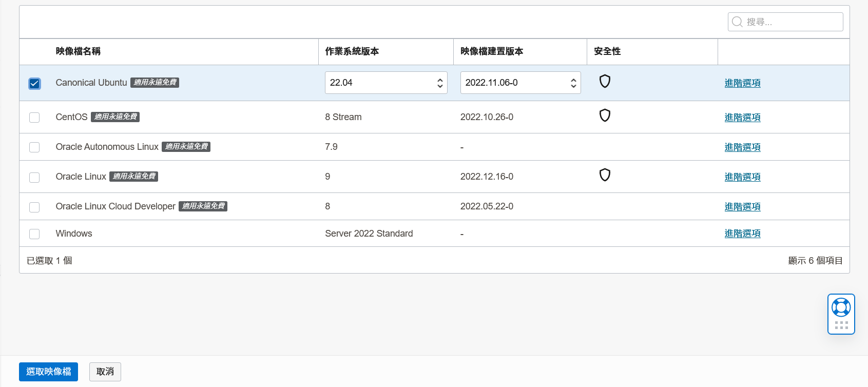
Task: Check the Oracle Linux image checkbox
Action: pos(34,177)
